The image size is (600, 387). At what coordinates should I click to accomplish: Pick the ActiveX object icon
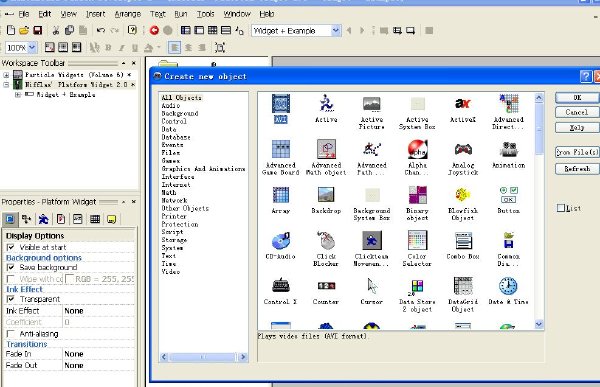click(463, 103)
